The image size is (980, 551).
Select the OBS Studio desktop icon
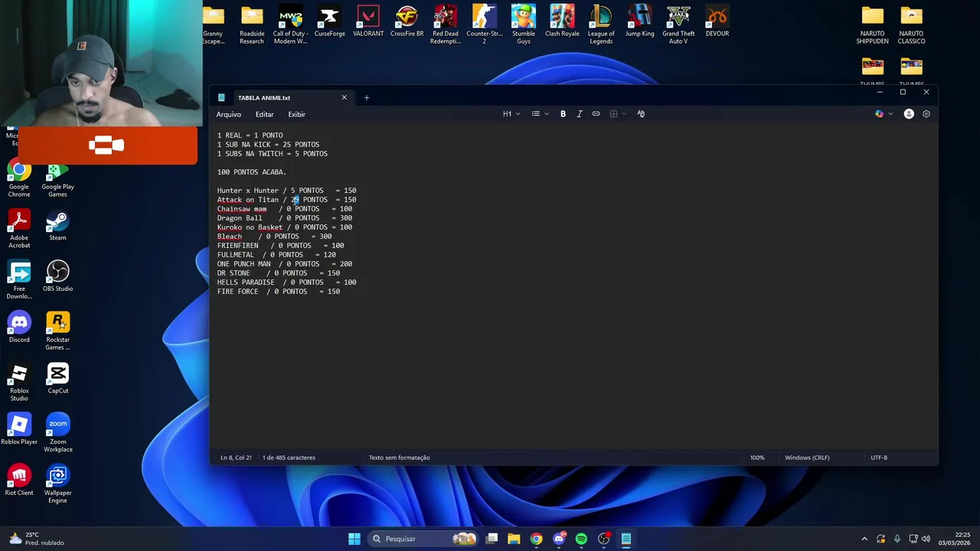click(x=57, y=277)
